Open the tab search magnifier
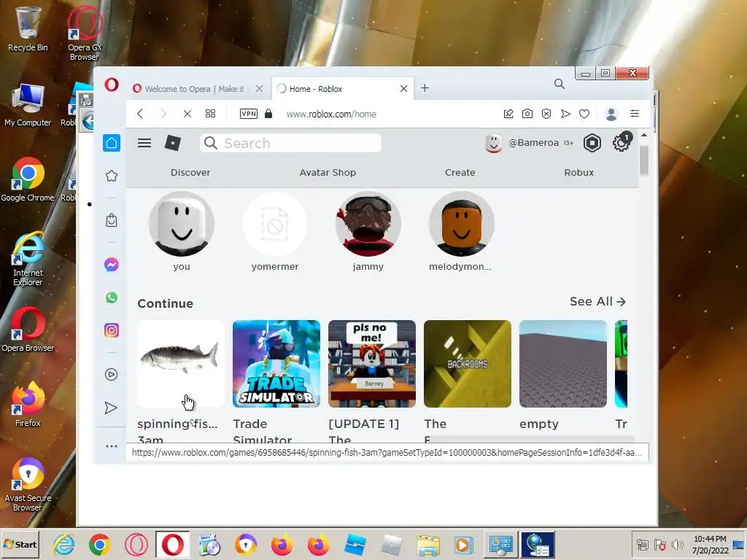This screenshot has width=747, height=560. [x=560, y=85]
